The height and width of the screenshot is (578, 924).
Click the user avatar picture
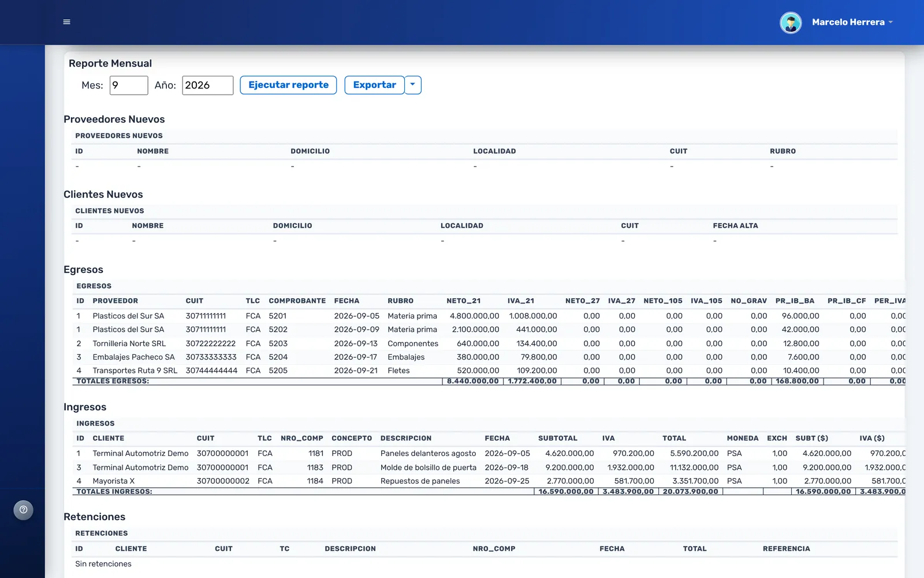click(791, 23)
